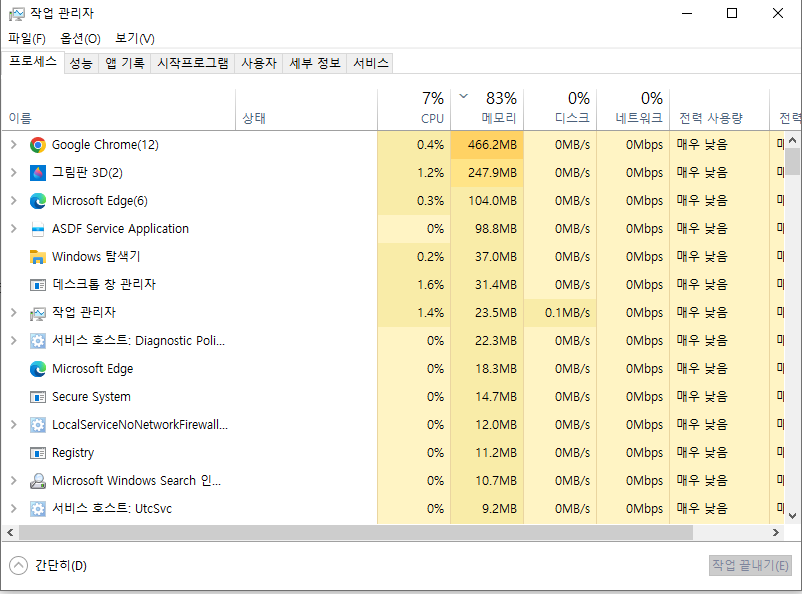Click the LocalServiceNoNetworkFirewall gear icon
This screenshot has width=802, height=594.
(38, 425)
